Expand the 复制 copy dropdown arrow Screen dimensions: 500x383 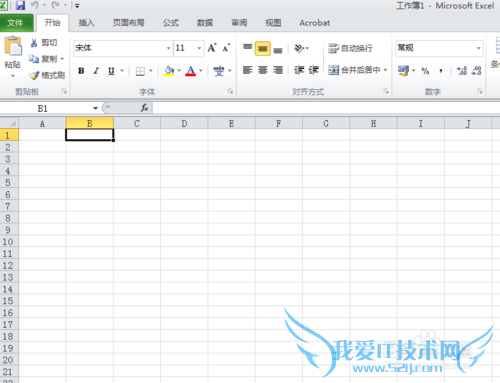click(62, 59)
